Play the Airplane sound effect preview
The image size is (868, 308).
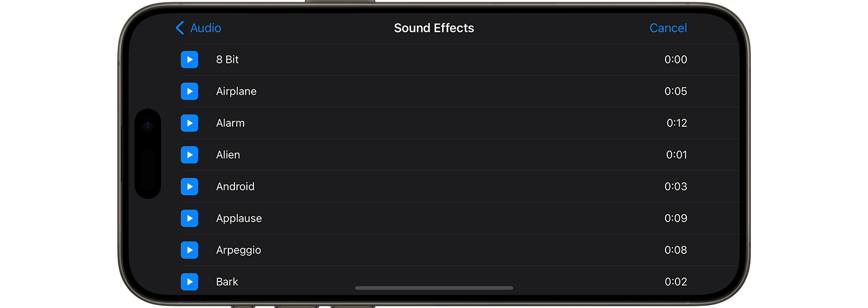[189, 91]
